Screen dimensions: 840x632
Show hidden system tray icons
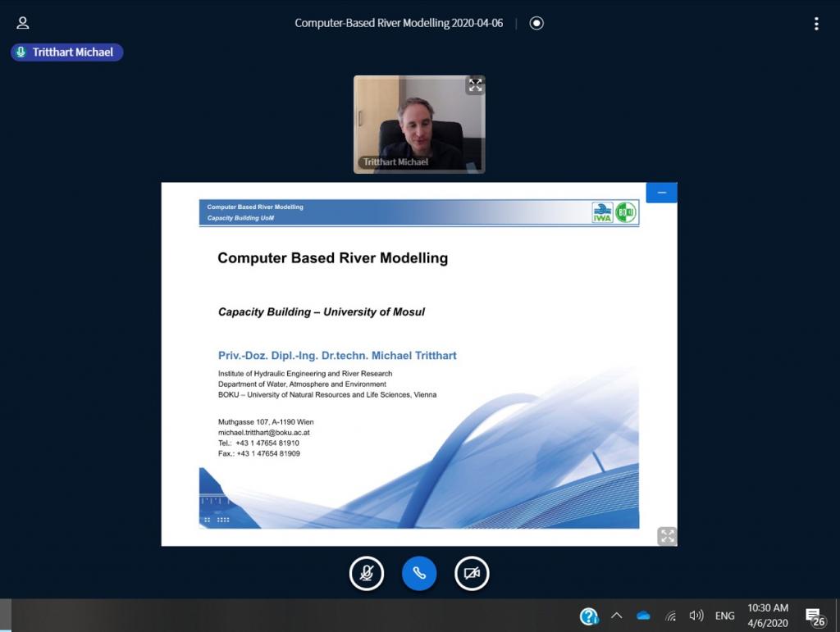click(617, 616)
